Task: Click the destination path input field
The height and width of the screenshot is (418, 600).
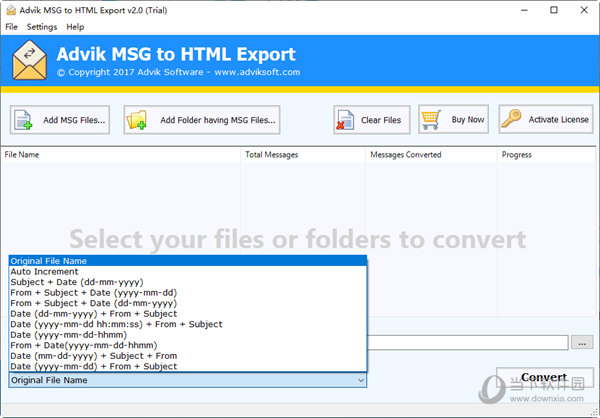Action: (x=468, y=343)
